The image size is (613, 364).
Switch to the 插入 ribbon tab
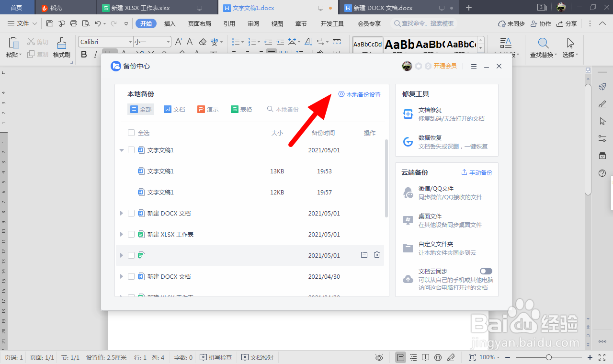[x=170, y=23]
